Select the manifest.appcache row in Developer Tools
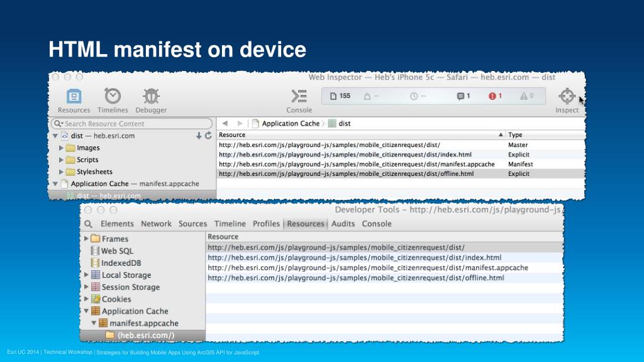The image size is (644, 362). (384, 268)
